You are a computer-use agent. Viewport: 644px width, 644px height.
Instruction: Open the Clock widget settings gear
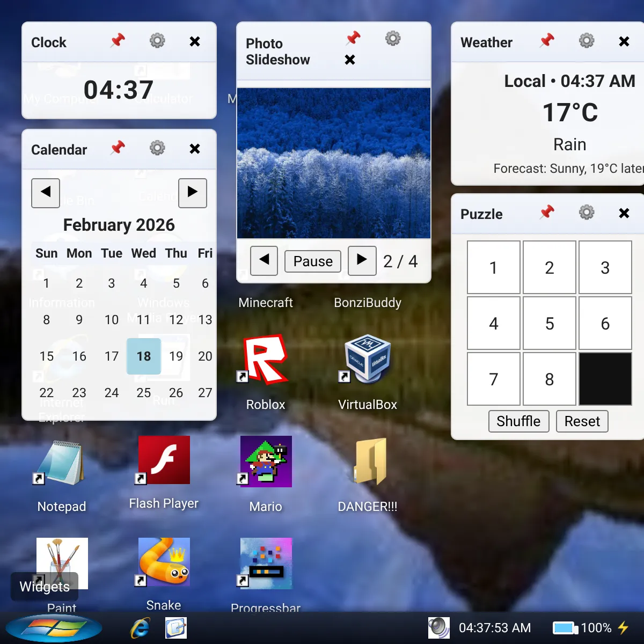157,41
